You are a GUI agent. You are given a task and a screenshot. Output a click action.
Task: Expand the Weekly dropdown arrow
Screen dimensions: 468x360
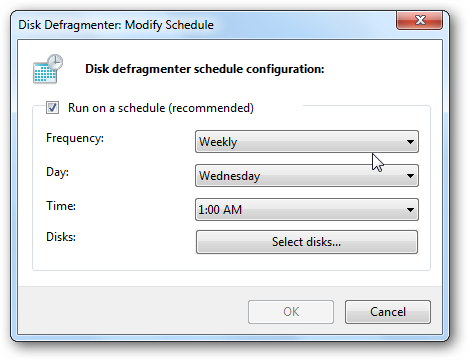[x=410, y=142]
